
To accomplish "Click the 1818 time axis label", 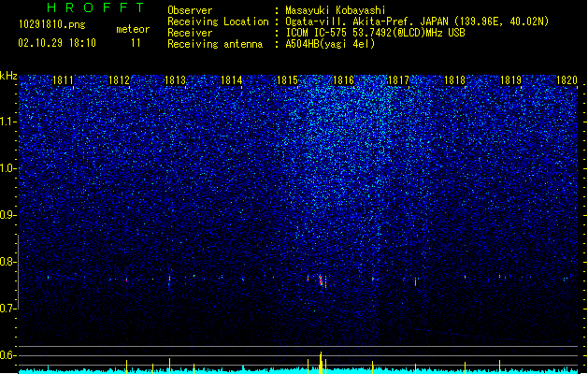I will click(x=454, y=80).
